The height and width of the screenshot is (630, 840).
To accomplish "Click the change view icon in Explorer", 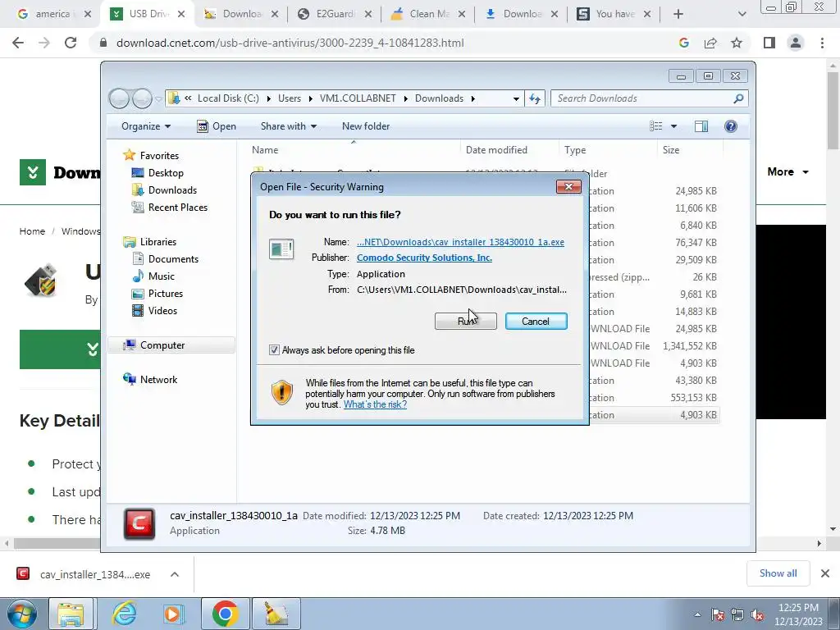I will [x=656, y=126].
